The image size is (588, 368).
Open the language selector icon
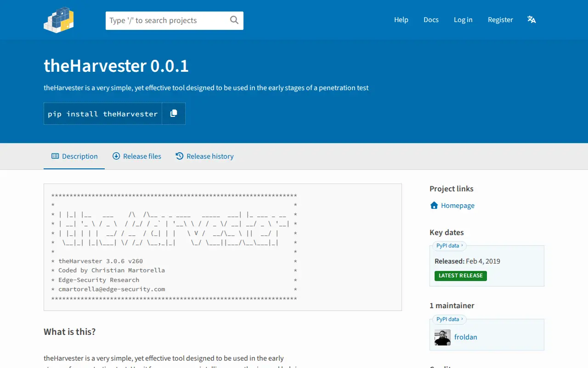click(531, 20)
